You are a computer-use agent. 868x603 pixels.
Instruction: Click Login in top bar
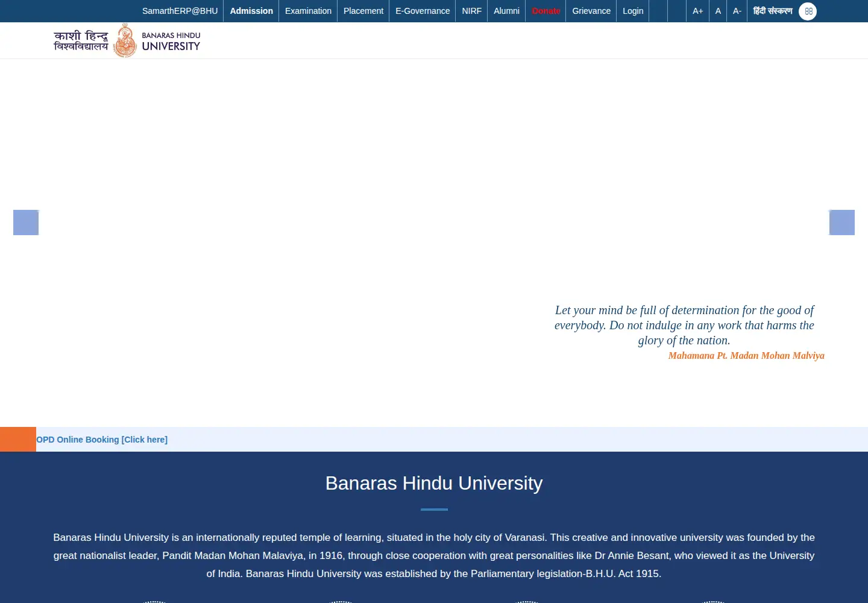pyautogui.click(x=633, y=11)
